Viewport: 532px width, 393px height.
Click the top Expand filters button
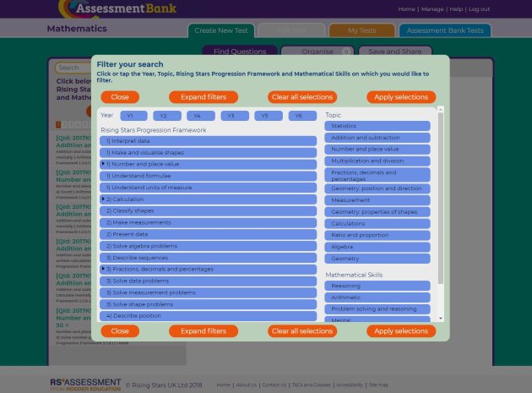coord(204,97)
